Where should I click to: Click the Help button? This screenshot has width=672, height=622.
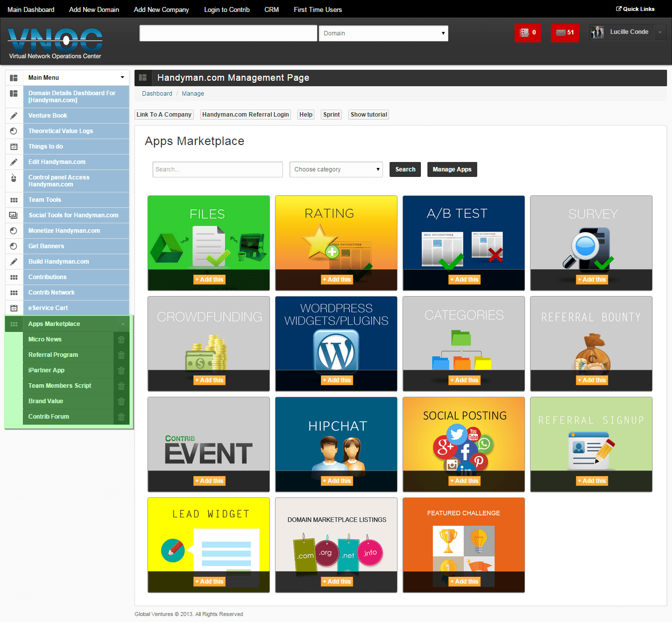pos(306,115)
